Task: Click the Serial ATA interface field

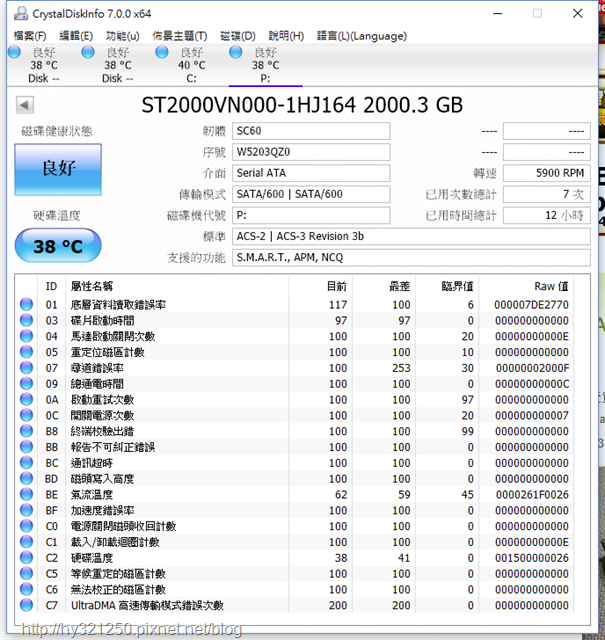Action: pos(311,173)
